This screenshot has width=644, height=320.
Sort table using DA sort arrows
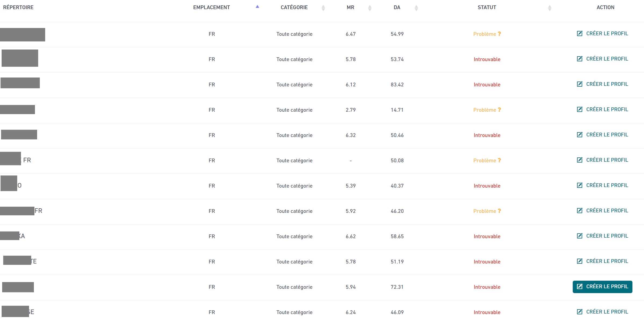[416, 8]
